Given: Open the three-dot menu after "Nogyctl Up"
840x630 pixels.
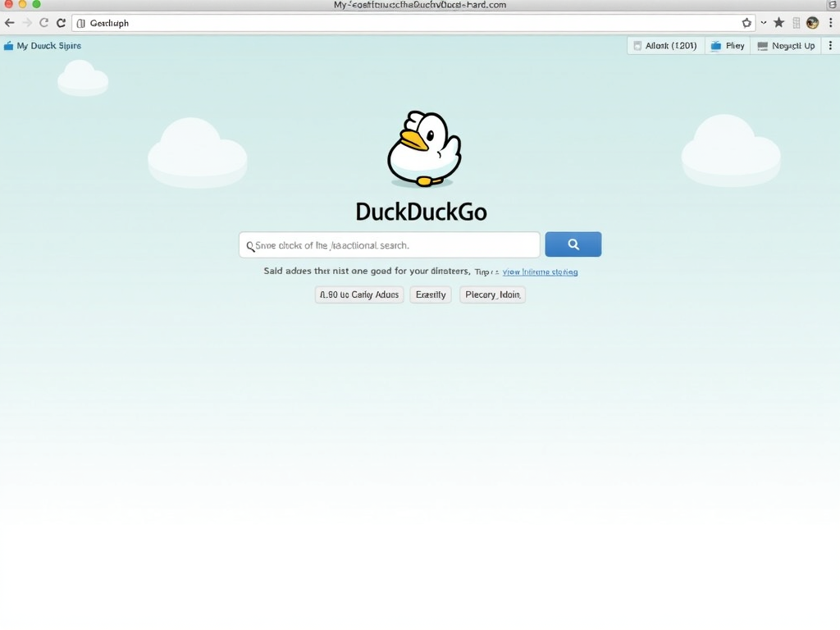Looking at the screenshot, I should point(830,46).
